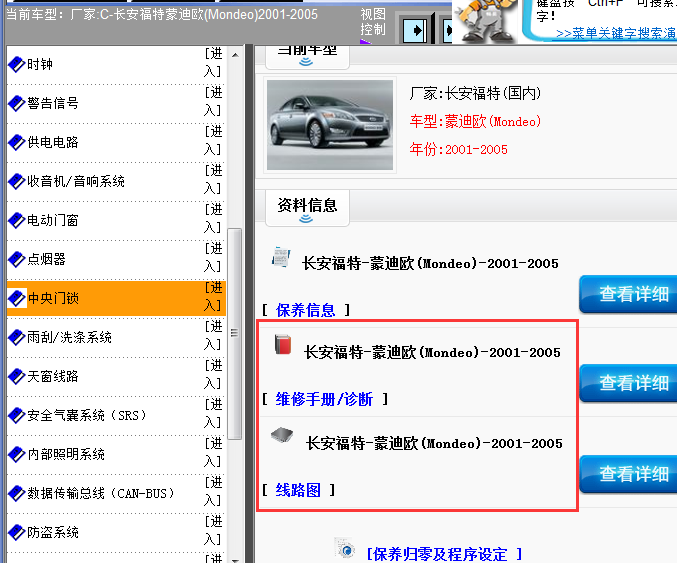Screen dimensions: 677x563
Task: Click the left list scroll-down arrow
Action: [235, 560]
